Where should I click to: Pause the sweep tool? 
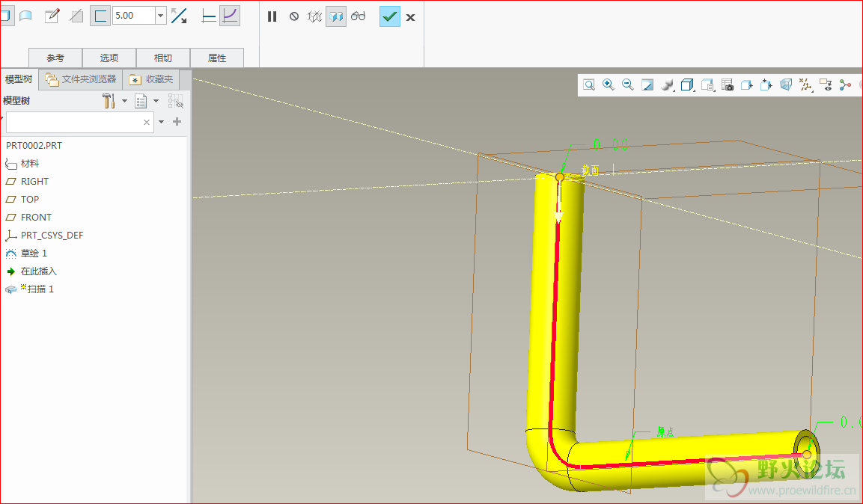point(272,16)
